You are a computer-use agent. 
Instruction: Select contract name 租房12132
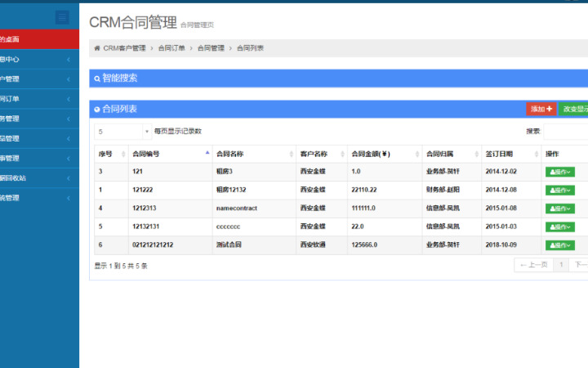coord(231,190)
